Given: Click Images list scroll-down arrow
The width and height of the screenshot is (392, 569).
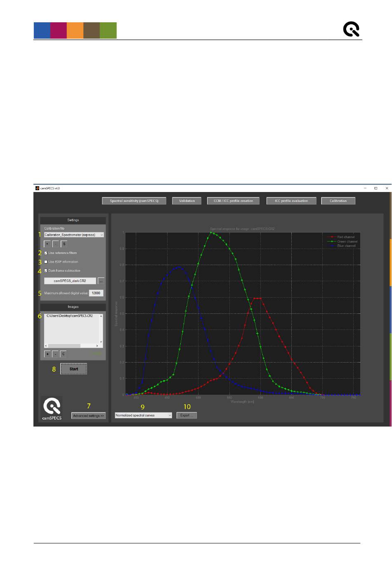Looking at the screenshot, I should click(x=101, y=341).
